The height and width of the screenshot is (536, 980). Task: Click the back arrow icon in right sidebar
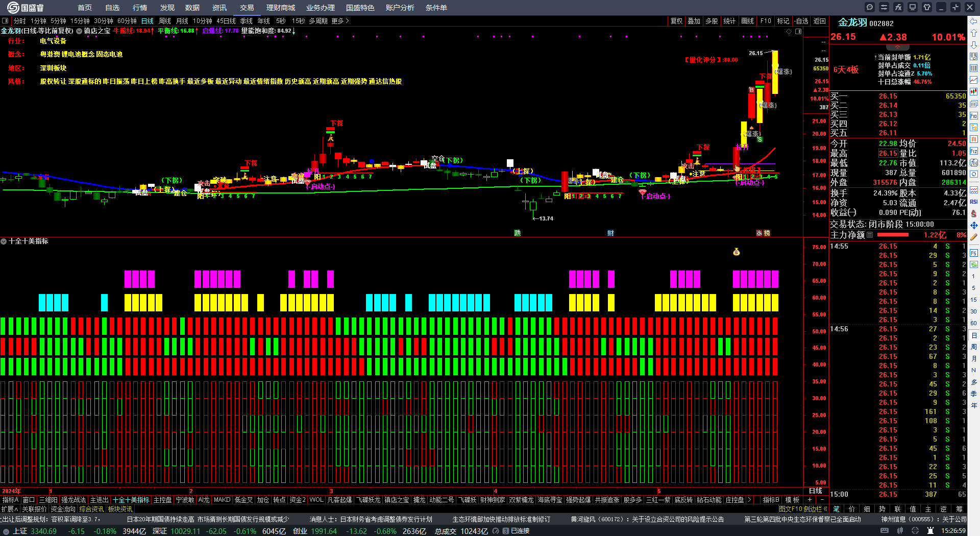[x=974, y=21]
